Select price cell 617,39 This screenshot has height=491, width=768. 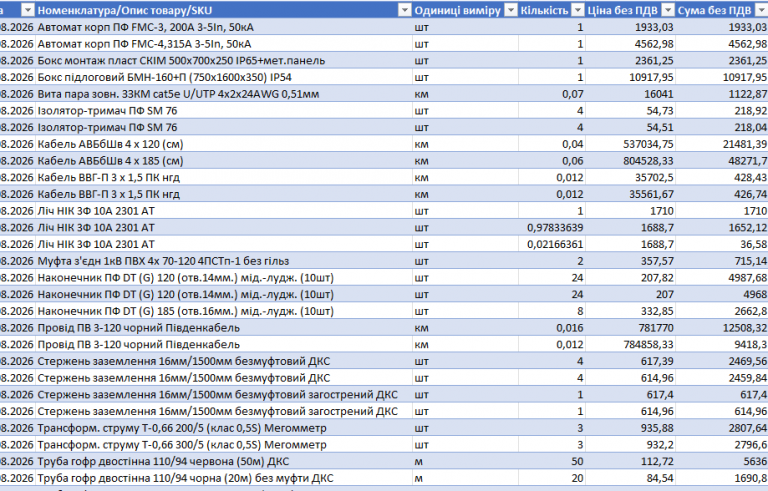coord(630,361)
